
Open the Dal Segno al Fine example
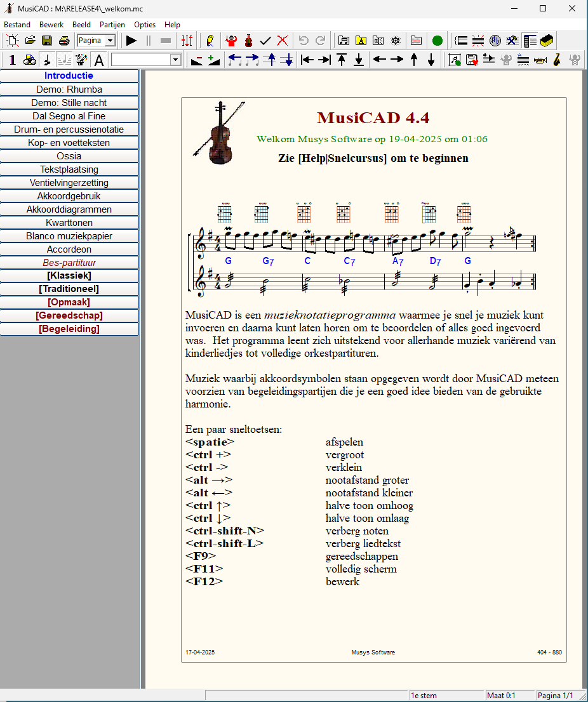pos(69,116)
